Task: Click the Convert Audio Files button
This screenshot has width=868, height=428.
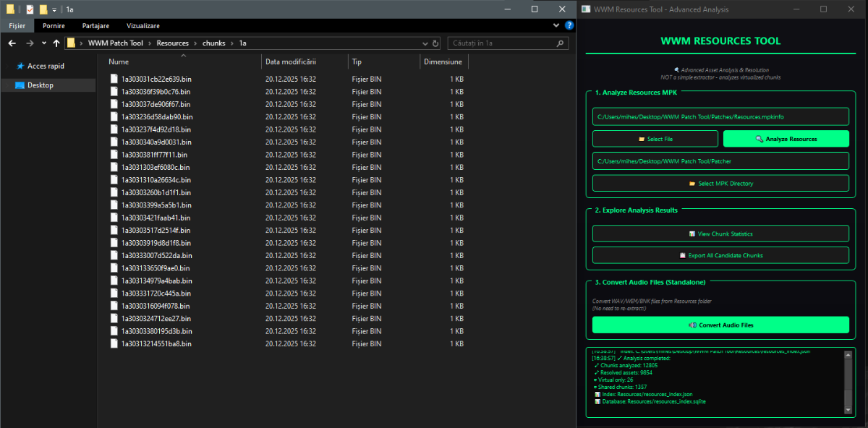Action: click(x=720, y=325)
